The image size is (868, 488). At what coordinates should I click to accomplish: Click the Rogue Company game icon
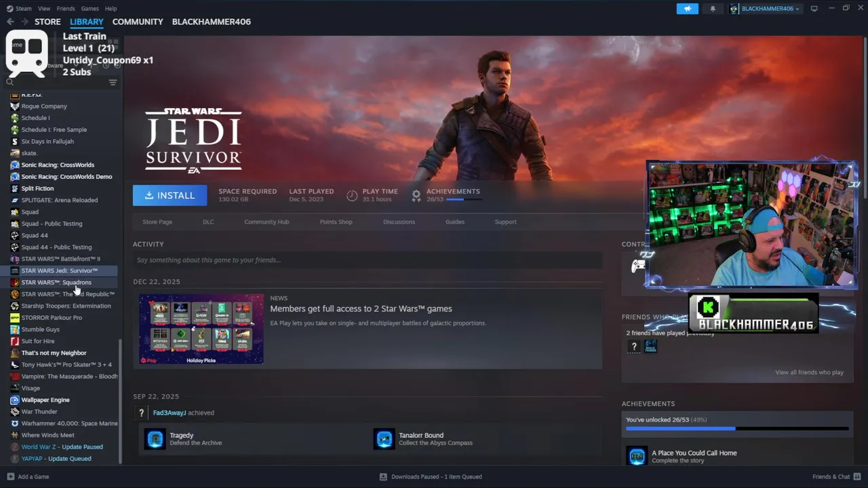click(15, 106)
